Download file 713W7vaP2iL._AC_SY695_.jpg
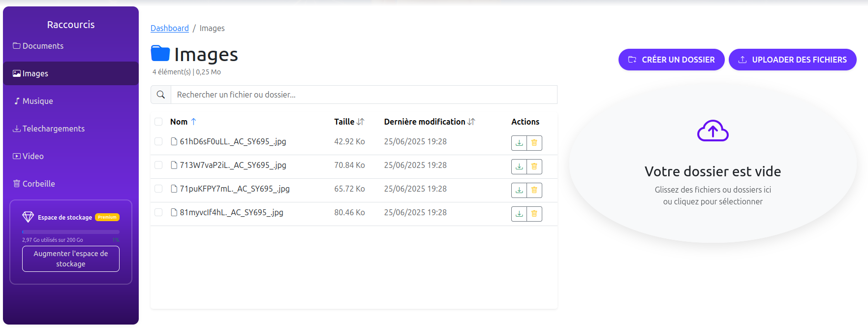 point(519,166)
